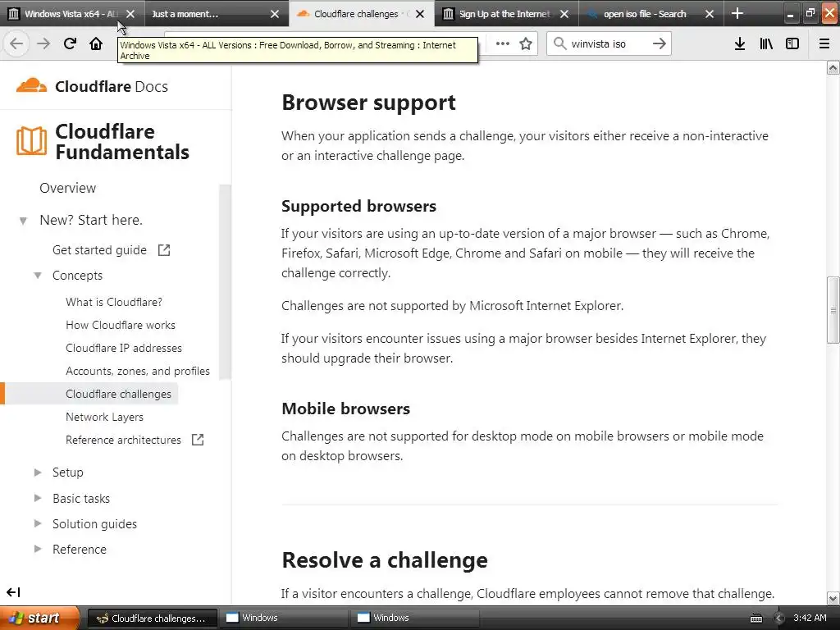
Task: Click the page vertical scrollbar thumb
Action: click(x=833, y=309)
